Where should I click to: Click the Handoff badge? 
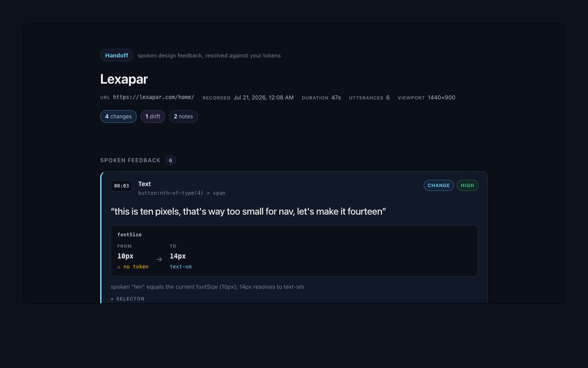[x=116, y=55]
